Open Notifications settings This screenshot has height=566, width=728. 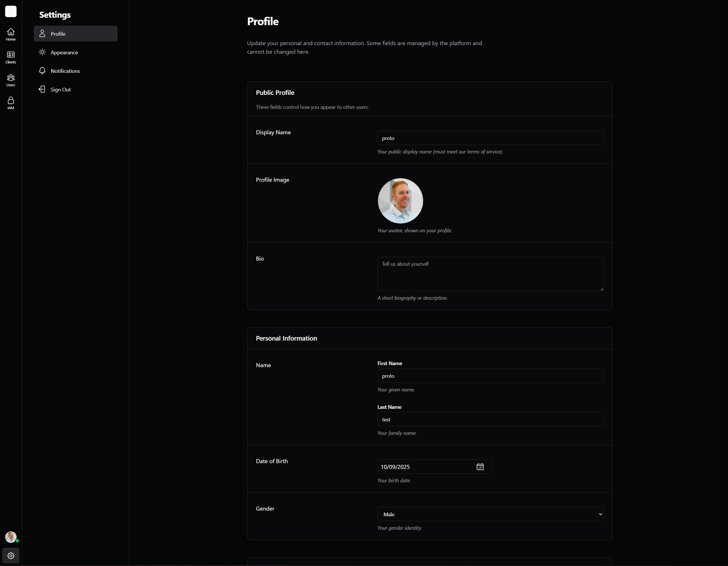pos(65,71)
